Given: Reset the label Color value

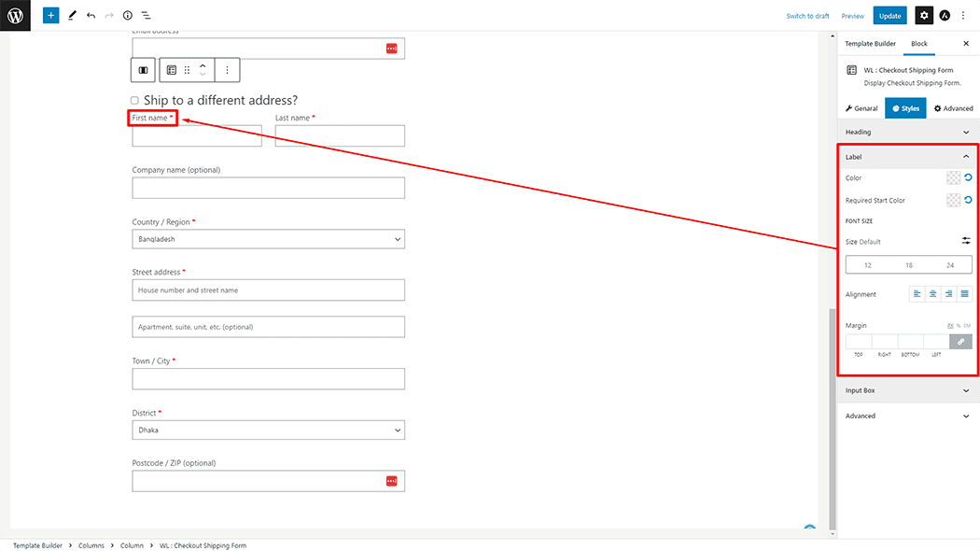Looking at the screenshot, I should [968, 177].
